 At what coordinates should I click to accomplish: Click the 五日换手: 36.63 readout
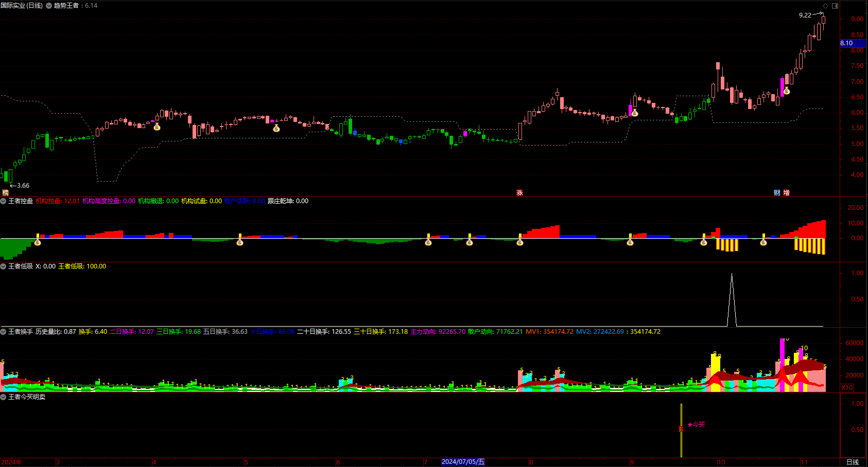pos(225,332)
